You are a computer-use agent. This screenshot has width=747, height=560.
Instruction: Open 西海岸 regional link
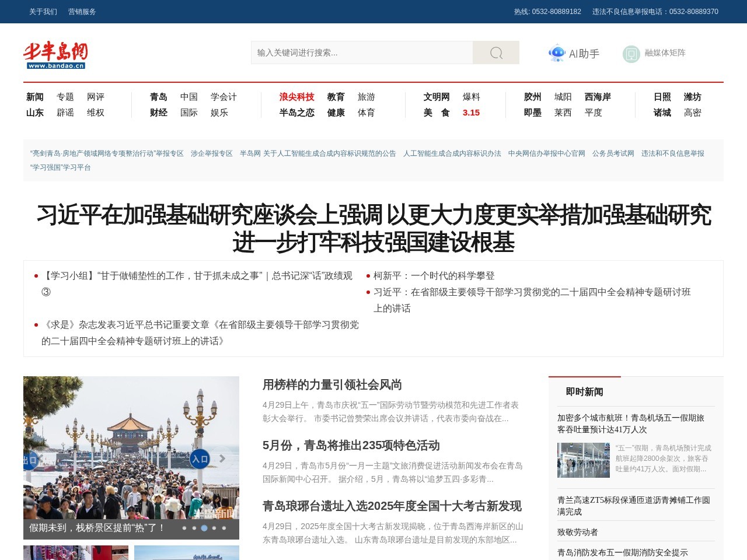(x=598, y=97)
